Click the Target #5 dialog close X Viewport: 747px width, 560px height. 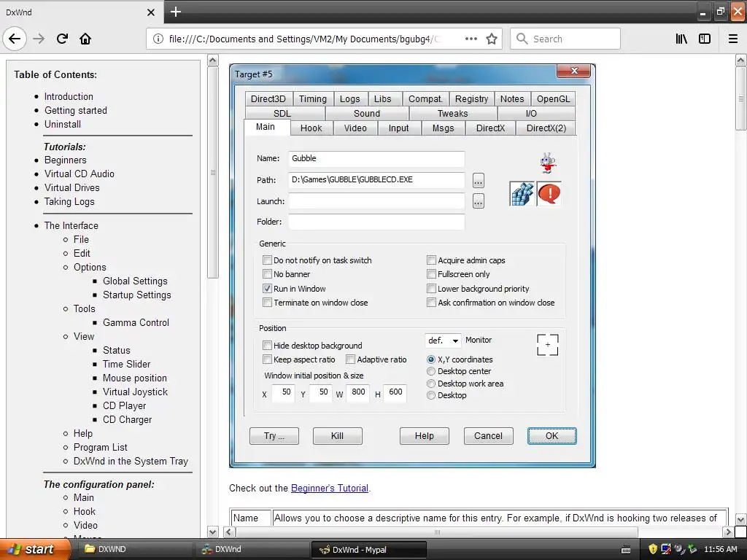573,71
